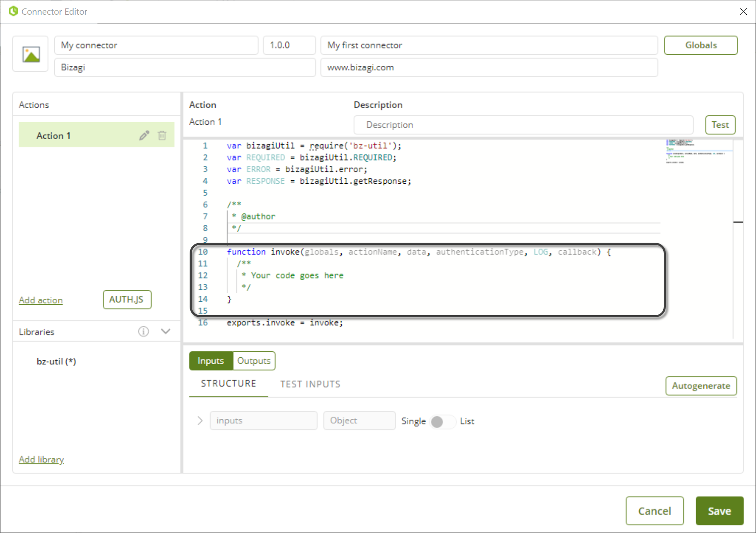Click the var ERROR code line
756x533 pixels.
coord(297,169)
